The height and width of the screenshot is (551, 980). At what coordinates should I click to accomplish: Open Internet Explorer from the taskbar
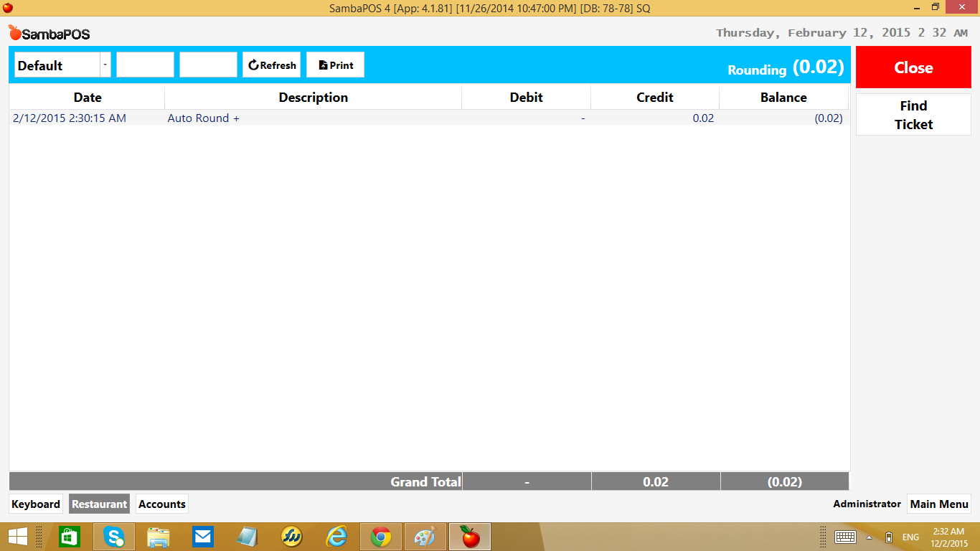(336, 537)
